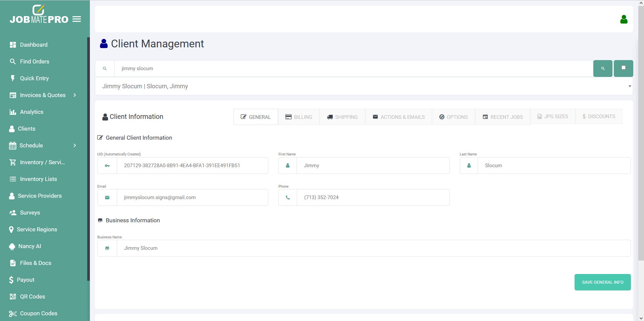Image resolution: width=644 pixels, height=321 pixels.
Task: Open Nancy AI robot icon in sidebar
Action: [12, 246]
